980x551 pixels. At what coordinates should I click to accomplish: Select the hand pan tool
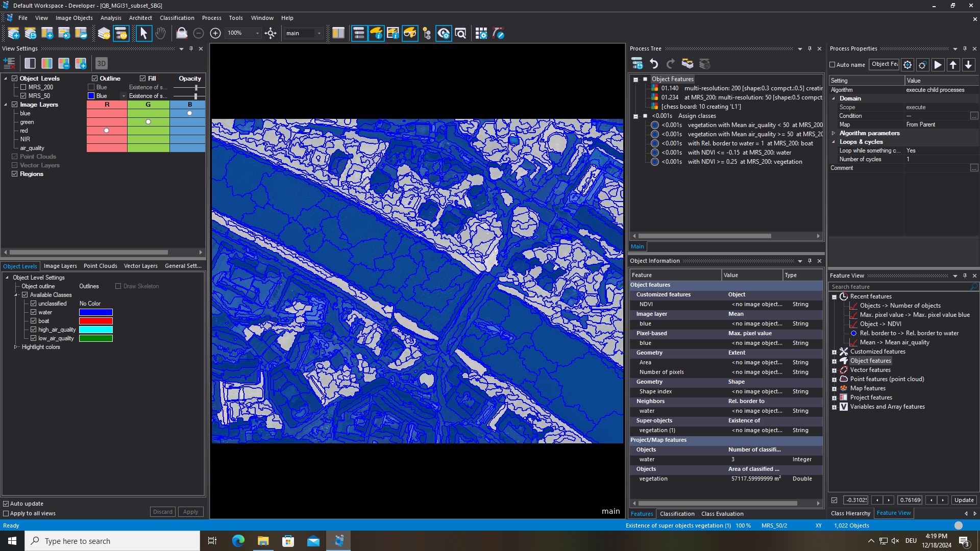160,34
